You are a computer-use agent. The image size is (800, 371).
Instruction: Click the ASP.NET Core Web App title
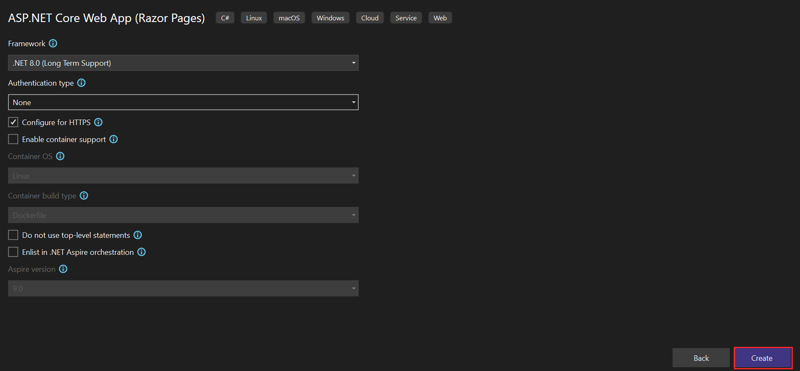107,18
